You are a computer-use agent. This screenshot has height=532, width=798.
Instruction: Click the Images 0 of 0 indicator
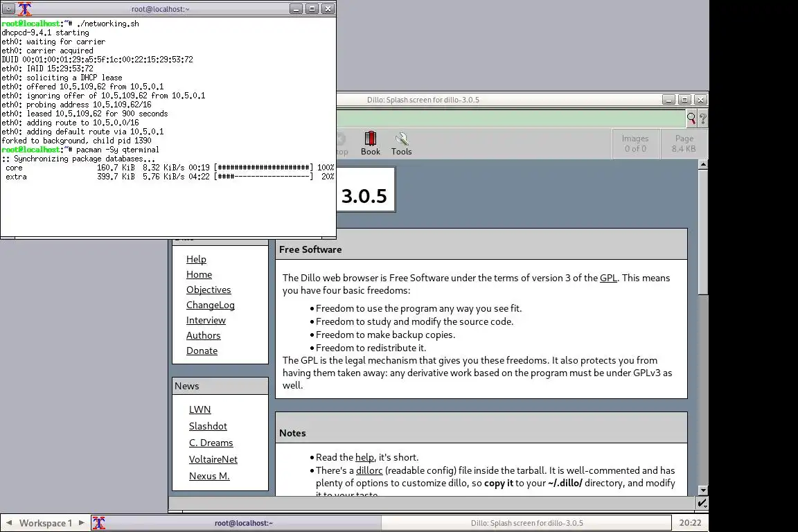[635, 143]
